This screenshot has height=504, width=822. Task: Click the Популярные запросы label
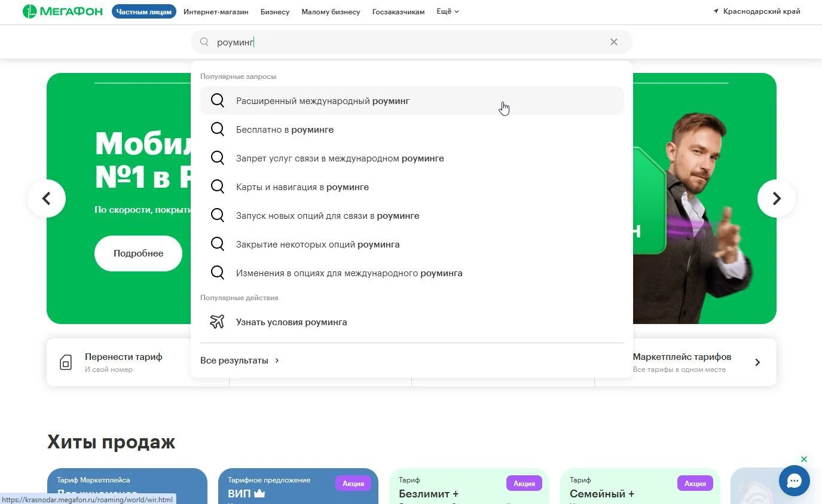(x=238, y=77)
